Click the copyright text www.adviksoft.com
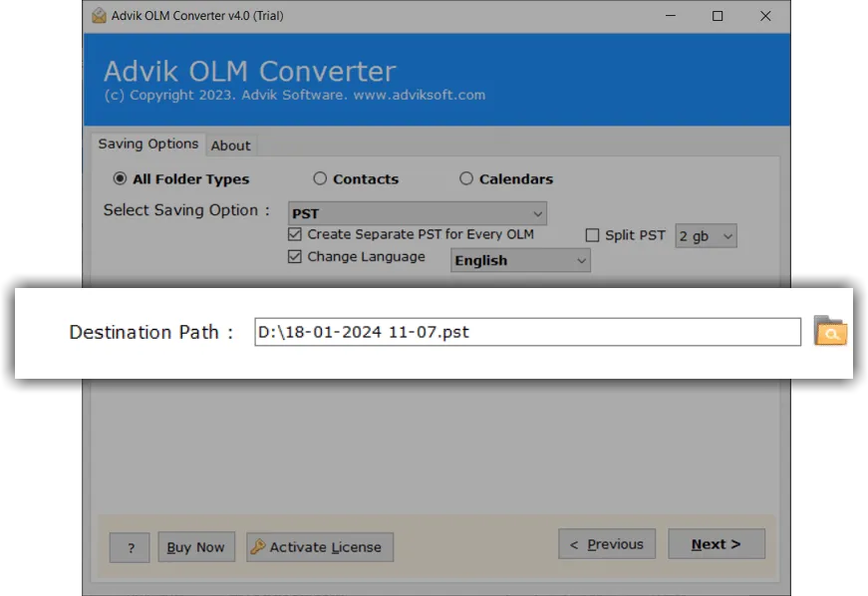Screen dimensions: 868x596 click(x=420, y=96)
